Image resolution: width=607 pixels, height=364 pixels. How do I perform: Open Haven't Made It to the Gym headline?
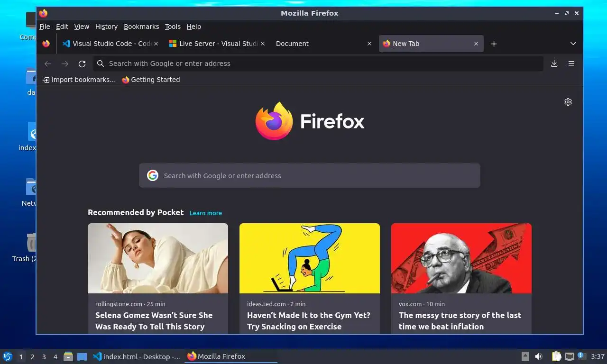point(309,321)
